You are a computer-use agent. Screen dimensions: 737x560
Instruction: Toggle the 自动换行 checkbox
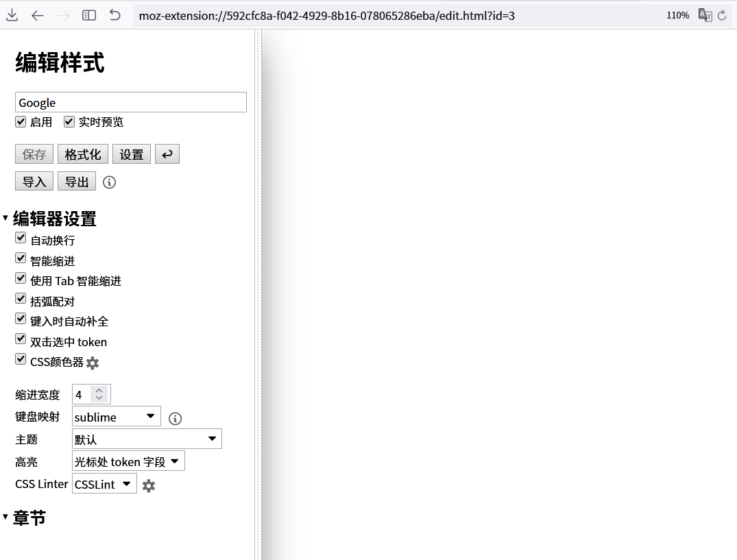pyautogui.click(x=21, y=238)
